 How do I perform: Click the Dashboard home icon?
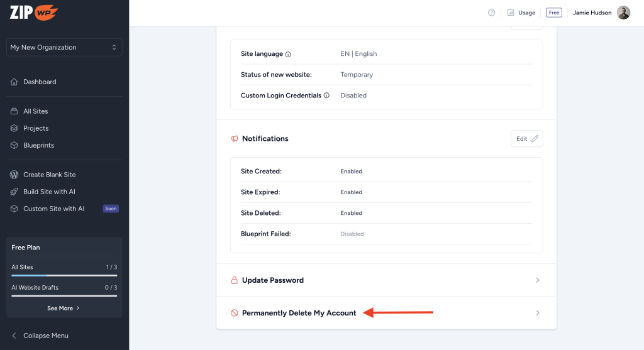(14, 82)
